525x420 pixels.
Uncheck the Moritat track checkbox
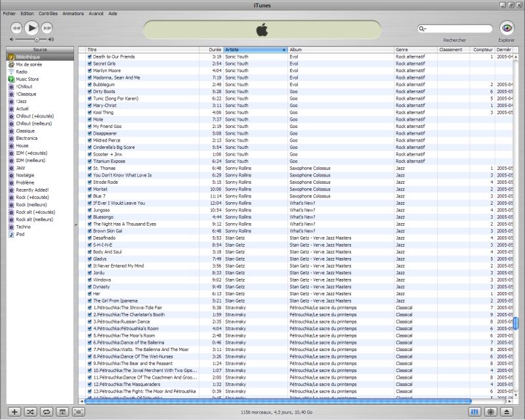[x=89, y=189]
